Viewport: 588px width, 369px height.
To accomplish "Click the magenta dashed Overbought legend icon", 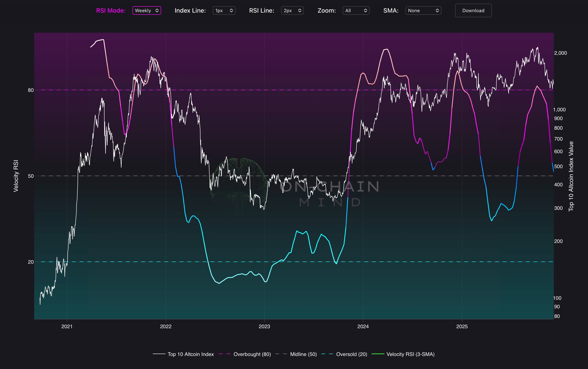I will point(225,354).
